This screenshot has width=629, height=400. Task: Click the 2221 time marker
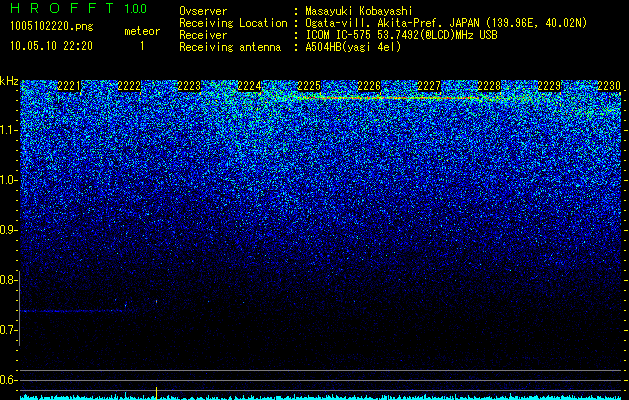[x=69, y=86]
